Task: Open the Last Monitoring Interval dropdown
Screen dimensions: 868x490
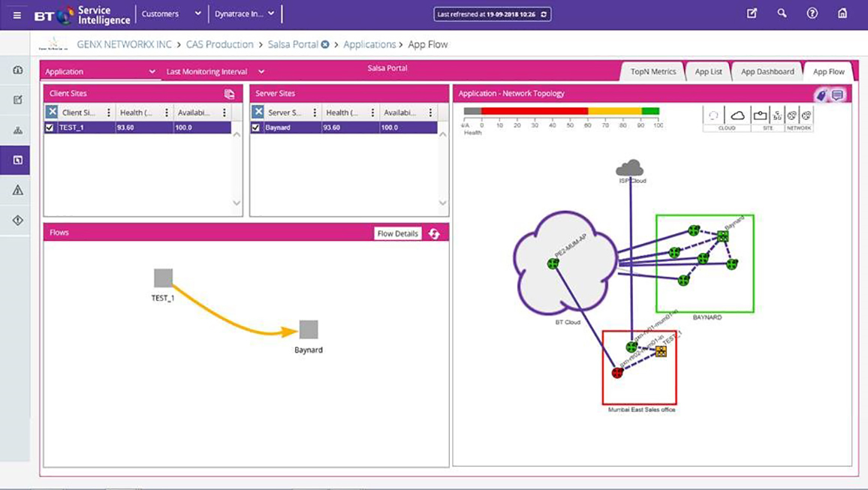Action: pyautogui.click(x=215, y=71)
